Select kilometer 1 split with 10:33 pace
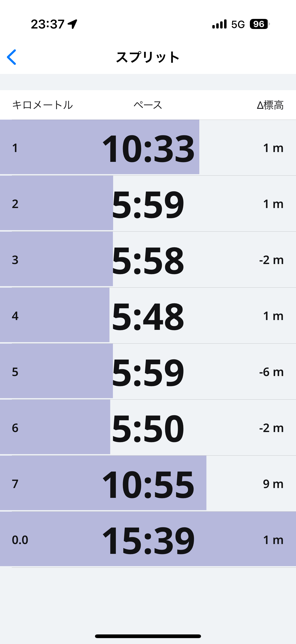This screenshot has width=296, height=644. [x=148, y=148]
